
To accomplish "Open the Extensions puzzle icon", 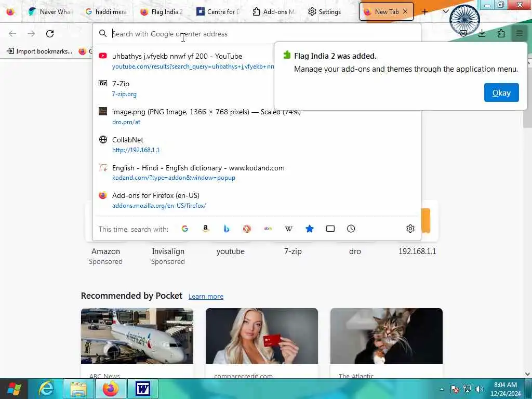I will 501,33.
